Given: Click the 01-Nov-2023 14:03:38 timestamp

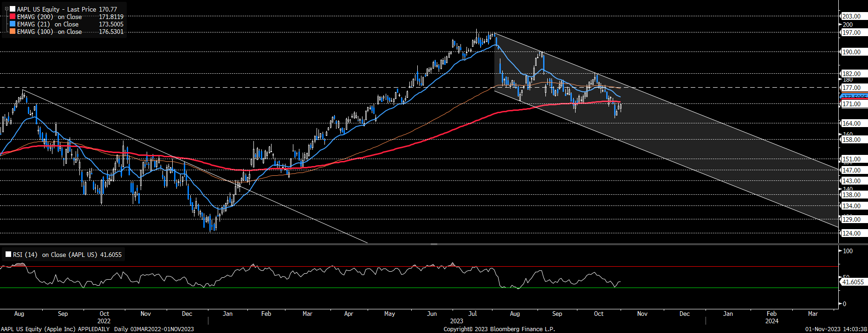Looking at the screenshot, I should 836,329.
